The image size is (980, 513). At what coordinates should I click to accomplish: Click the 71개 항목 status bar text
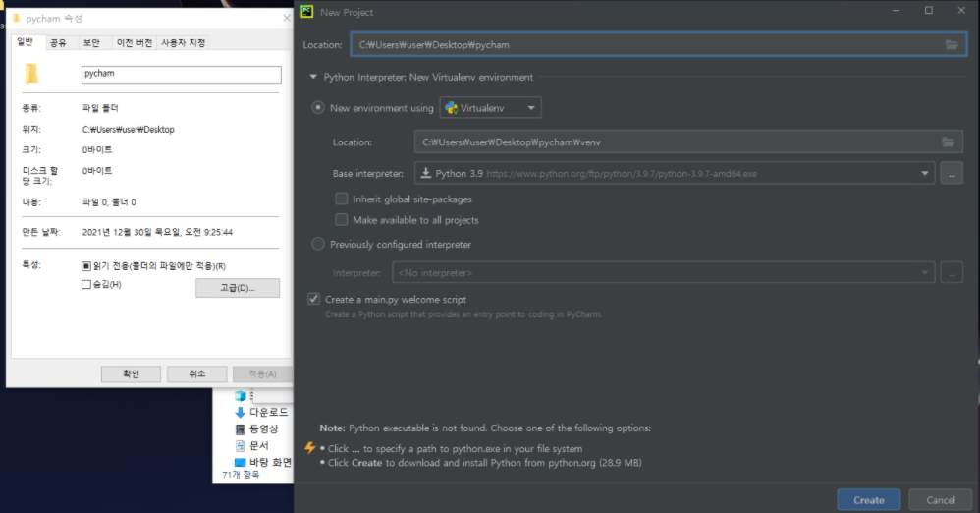(x=241, y=475)
